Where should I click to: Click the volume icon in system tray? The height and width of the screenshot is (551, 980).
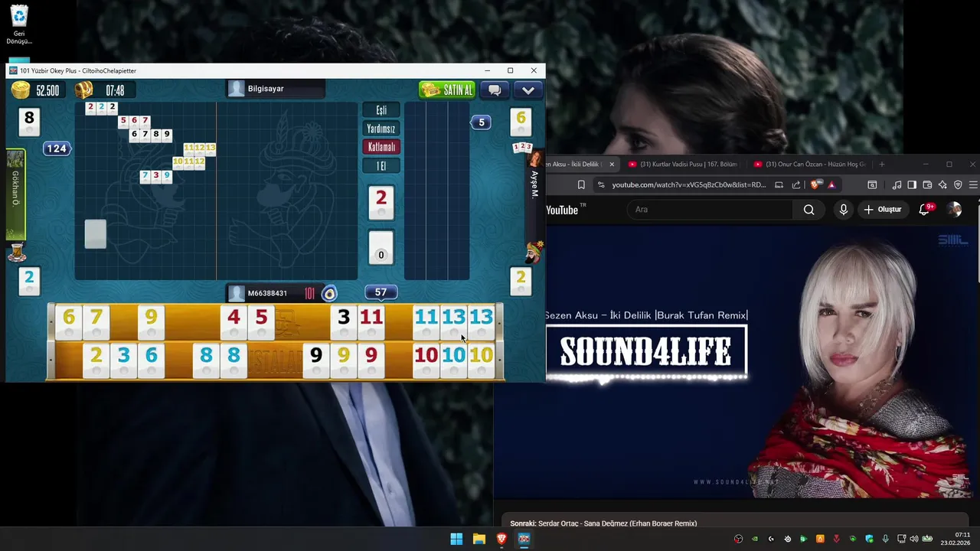[914, 539]
